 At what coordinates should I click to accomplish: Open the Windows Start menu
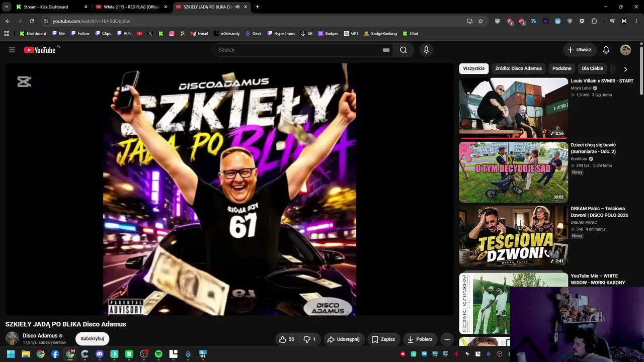11,354
